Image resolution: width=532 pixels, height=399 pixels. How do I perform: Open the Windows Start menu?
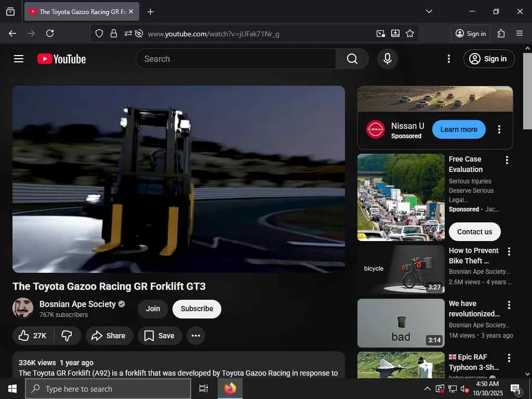12,389
